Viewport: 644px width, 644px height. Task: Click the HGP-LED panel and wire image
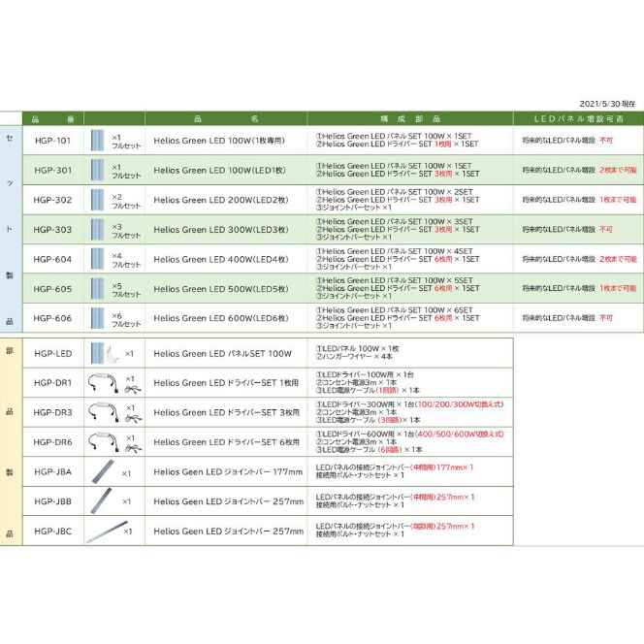[105, 354]
